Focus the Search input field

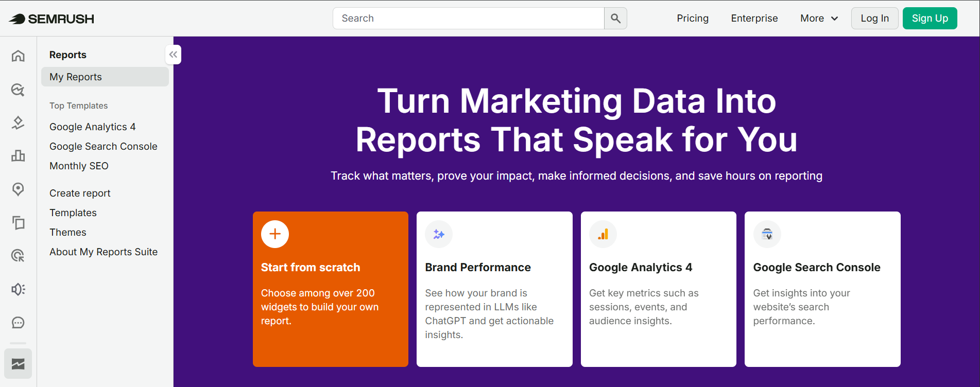tap(469, 19)
